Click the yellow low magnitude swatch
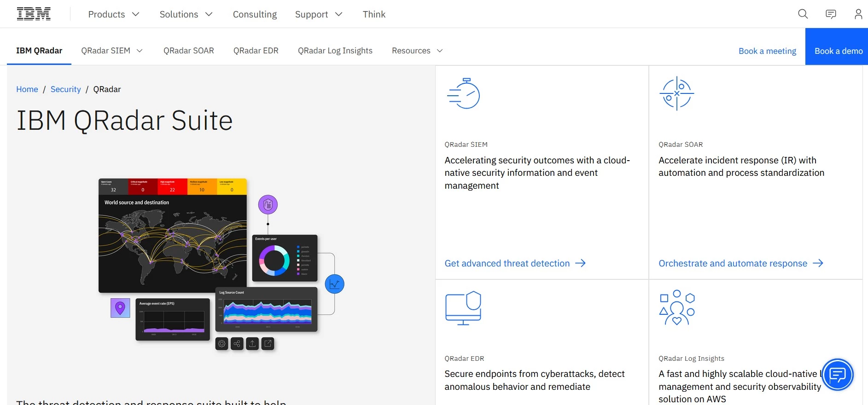 pyautogui.click(x=232, y=186)
